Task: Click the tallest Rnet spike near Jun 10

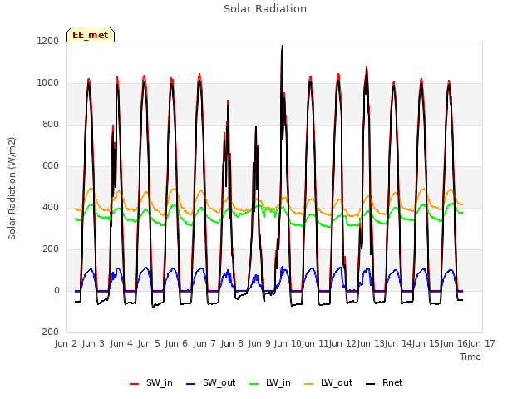Action: coord(283,47)
